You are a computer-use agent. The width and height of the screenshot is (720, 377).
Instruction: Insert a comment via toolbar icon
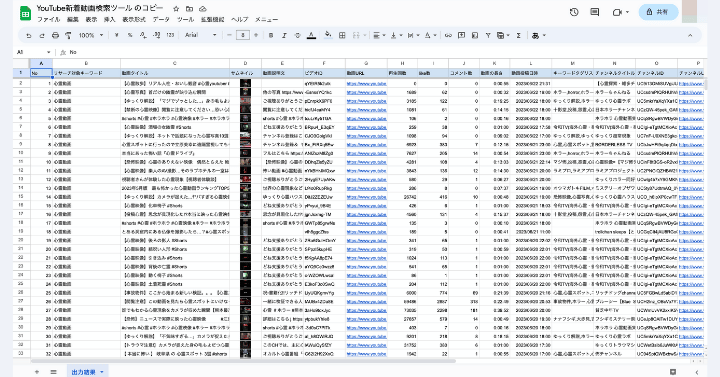461,35
